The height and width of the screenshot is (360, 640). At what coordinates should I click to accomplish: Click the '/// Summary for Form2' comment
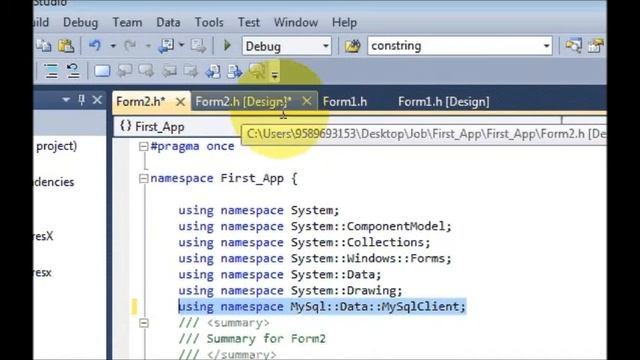(x=252, y=339)
